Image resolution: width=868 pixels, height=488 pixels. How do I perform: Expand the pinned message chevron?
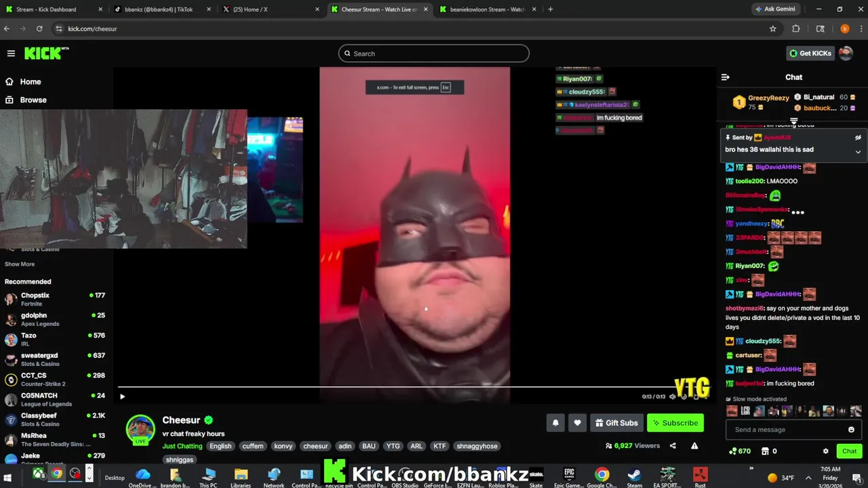click(x=858, y=152)
